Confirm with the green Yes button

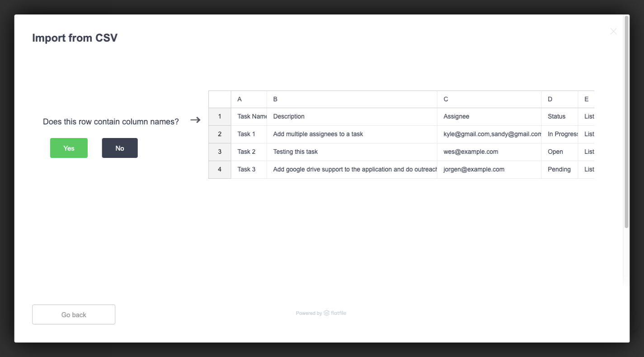[x=69, y=148]
